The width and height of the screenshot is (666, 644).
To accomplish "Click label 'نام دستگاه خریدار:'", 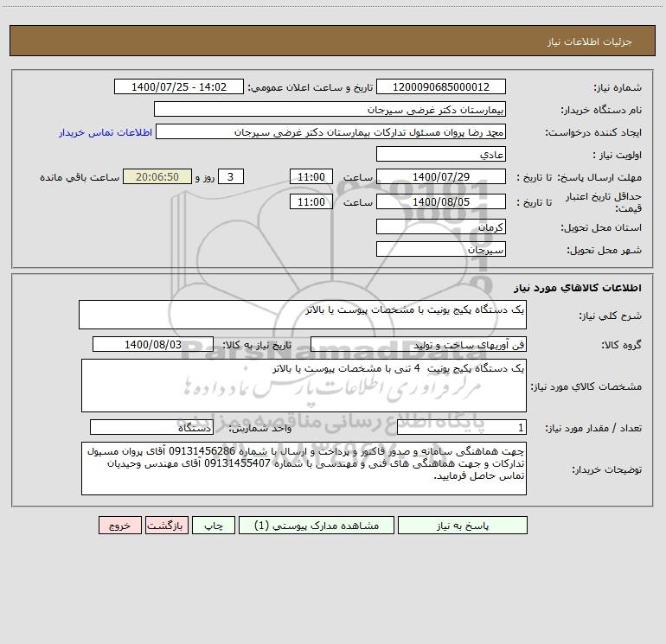I will (x=601, y=111).
